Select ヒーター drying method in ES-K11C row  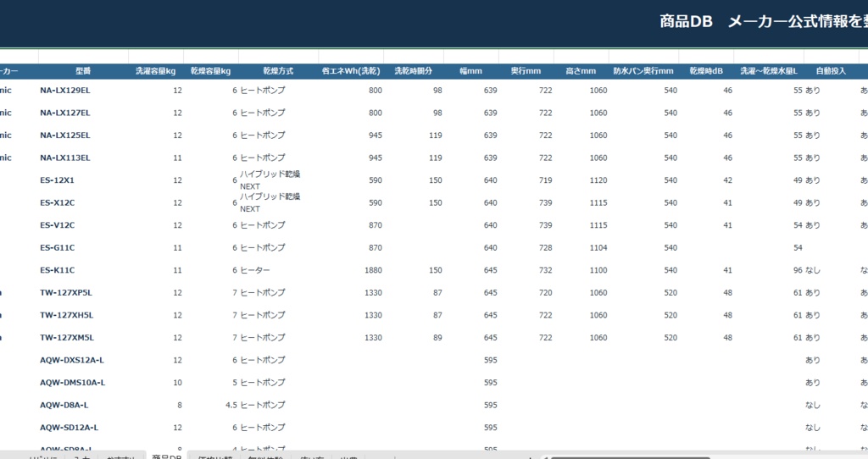click(x=255, y=270)
